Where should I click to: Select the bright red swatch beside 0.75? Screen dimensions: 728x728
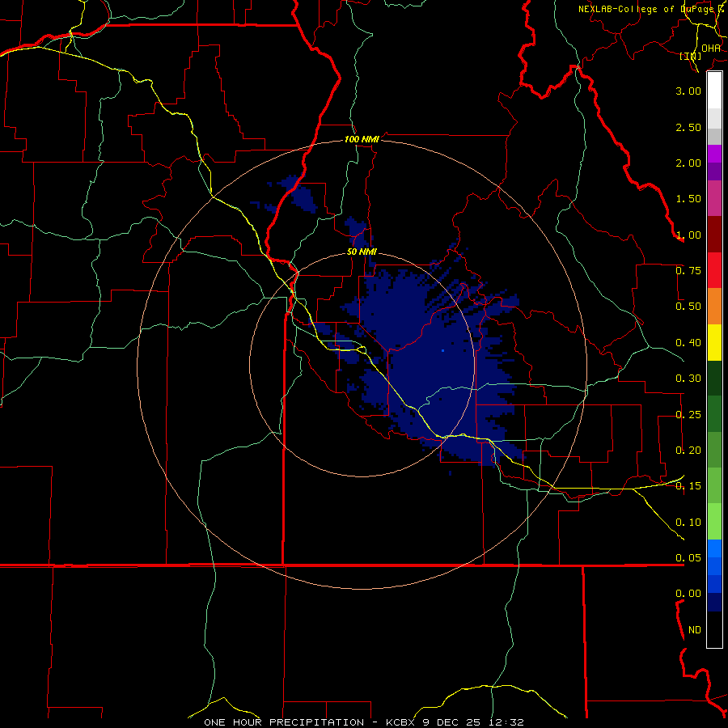(714, 270)
